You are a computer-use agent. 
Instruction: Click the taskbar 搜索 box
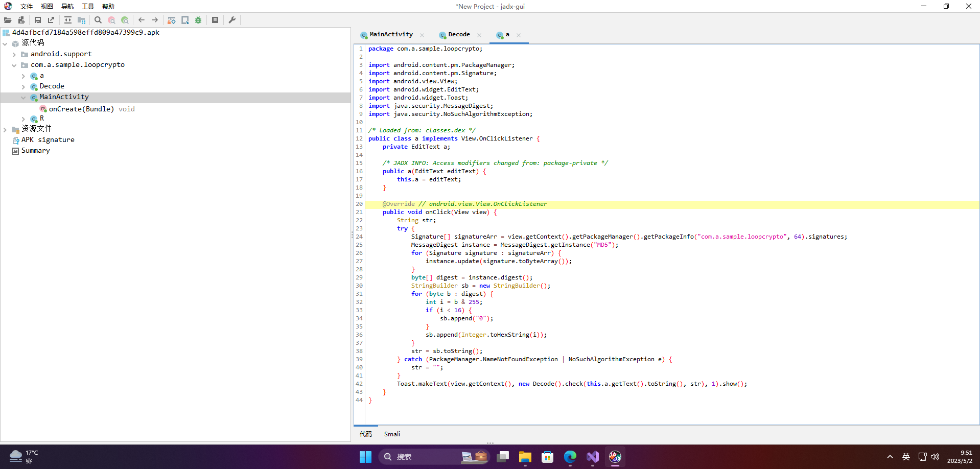coord(434,457)
